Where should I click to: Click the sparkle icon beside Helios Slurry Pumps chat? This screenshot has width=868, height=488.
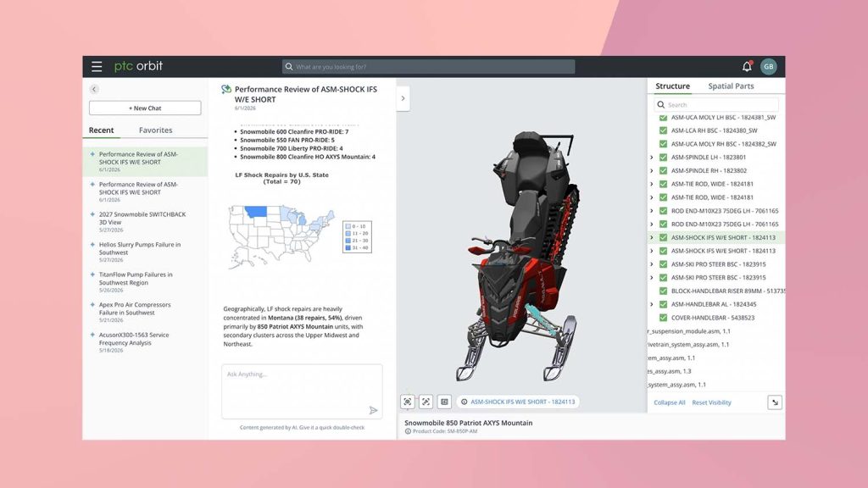[x=92, y=244]
